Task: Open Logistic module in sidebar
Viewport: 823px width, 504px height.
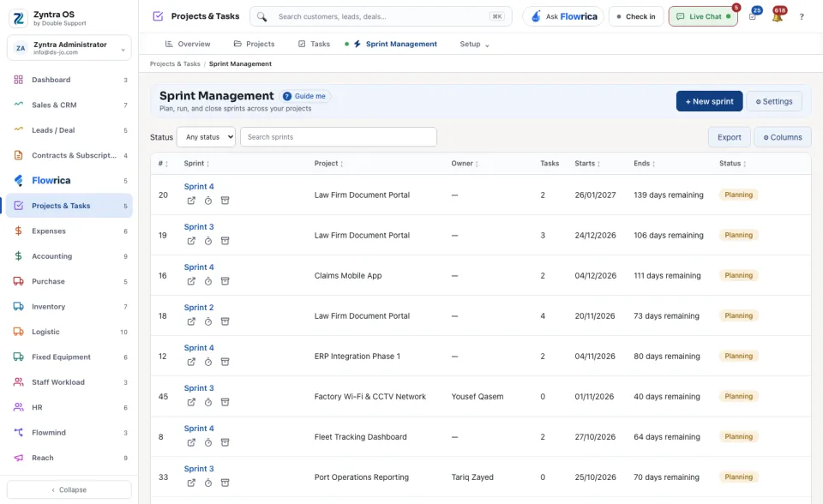Action: coord(69,332)
